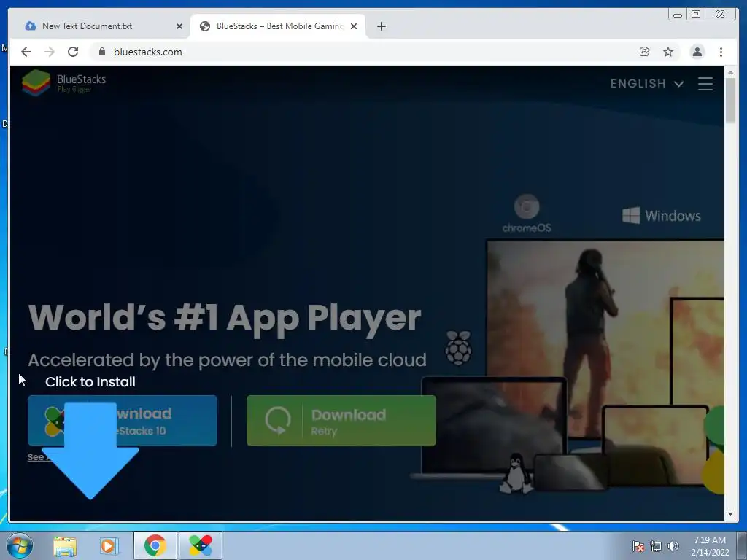
Task: Close the New Text Document.txt tab
Action: coord(179,26)
